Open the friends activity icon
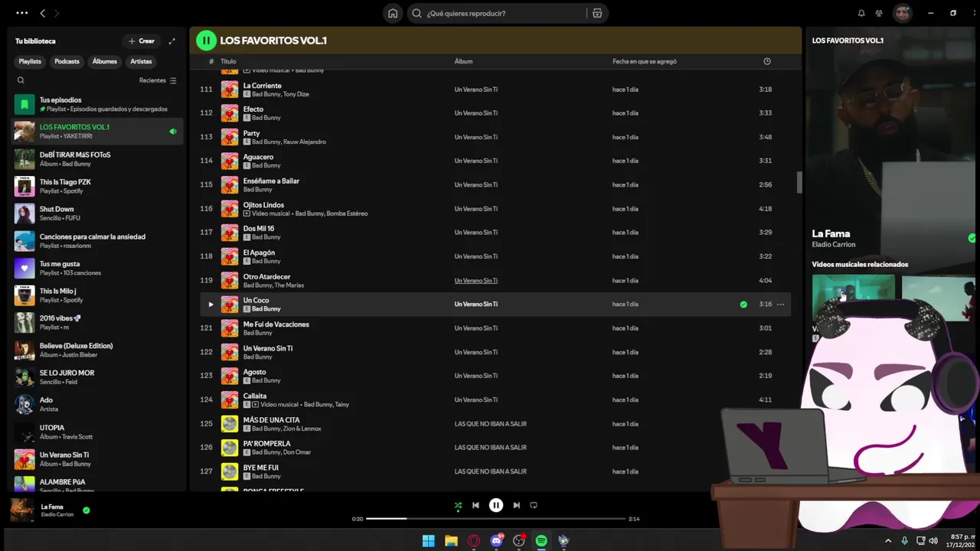This screenshot has height=551, width=980. click(879, 13)
